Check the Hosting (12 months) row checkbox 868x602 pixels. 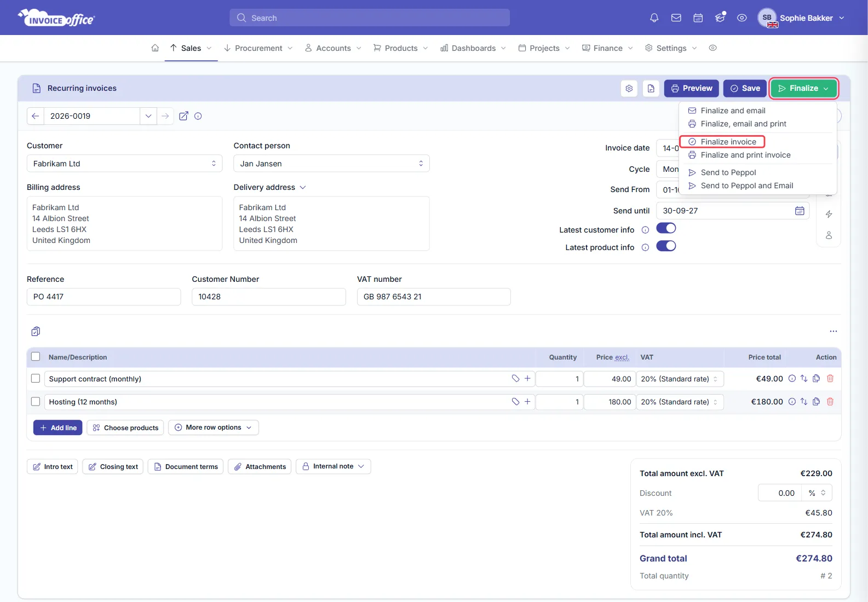36,402
